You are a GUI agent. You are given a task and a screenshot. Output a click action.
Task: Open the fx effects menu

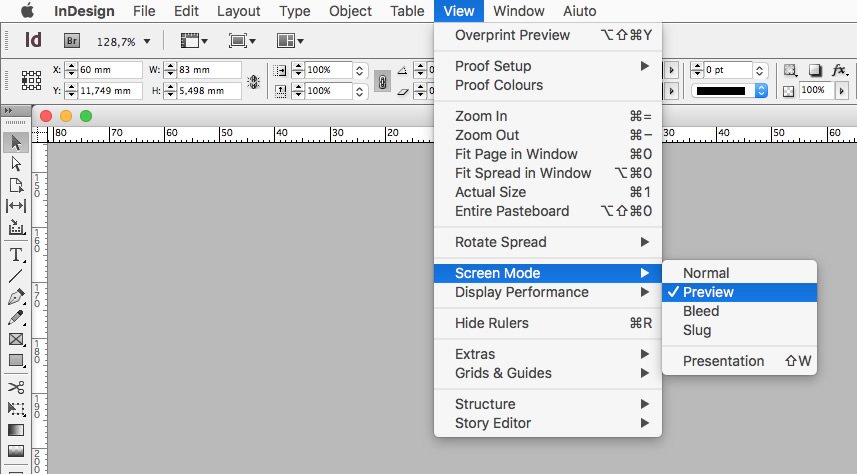pyautogui.click(x=840, y=70)
